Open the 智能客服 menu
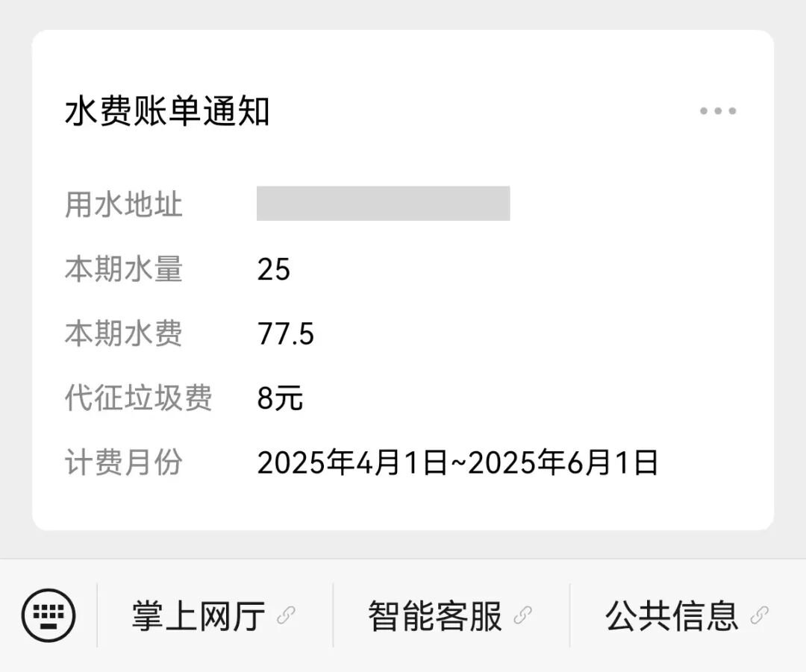 pos(435,616)
